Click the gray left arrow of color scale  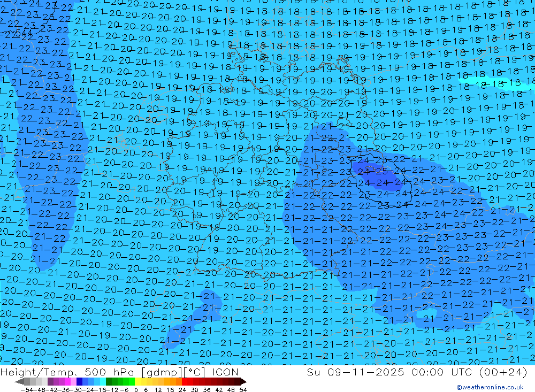point(19,381)
